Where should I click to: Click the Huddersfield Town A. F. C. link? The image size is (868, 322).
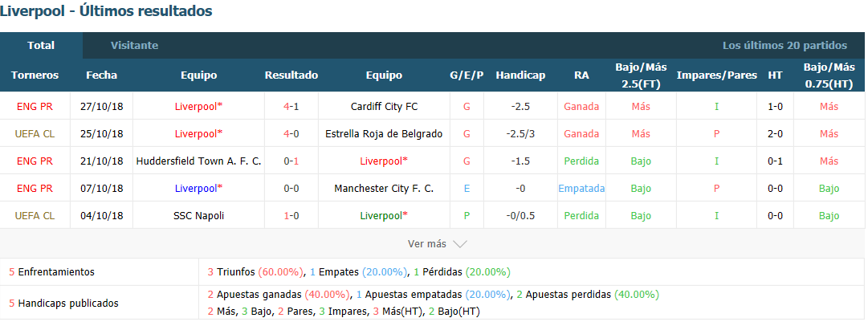(198, 161)
